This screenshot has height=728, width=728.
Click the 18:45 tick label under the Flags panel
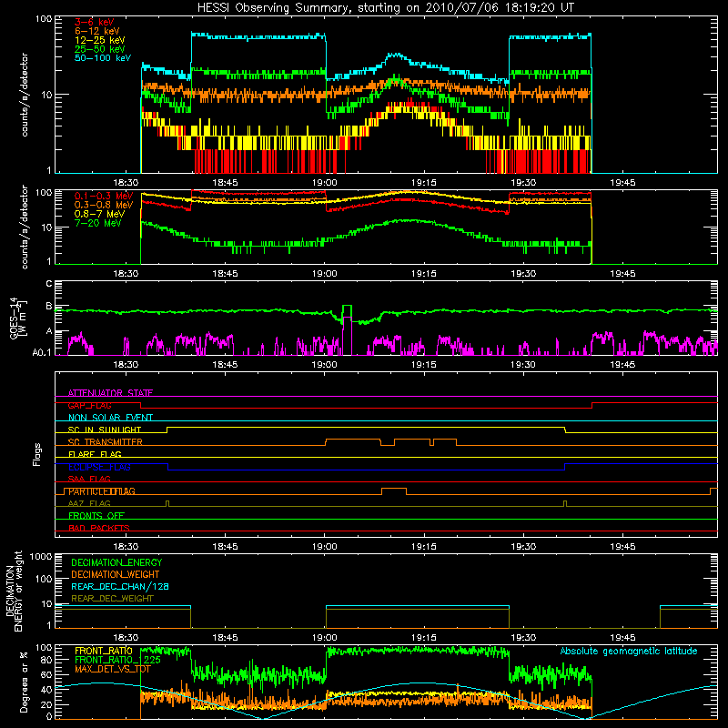click(225, 547)
